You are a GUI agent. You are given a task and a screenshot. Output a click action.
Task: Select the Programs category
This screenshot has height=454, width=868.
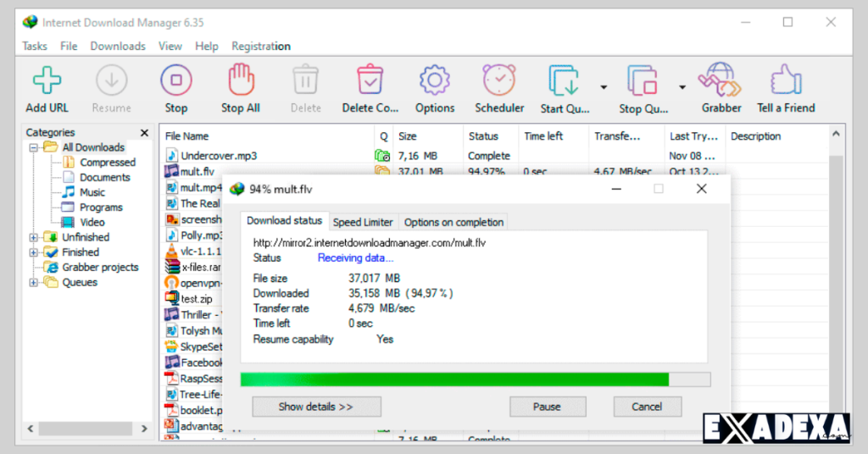[x=101, y=208]
